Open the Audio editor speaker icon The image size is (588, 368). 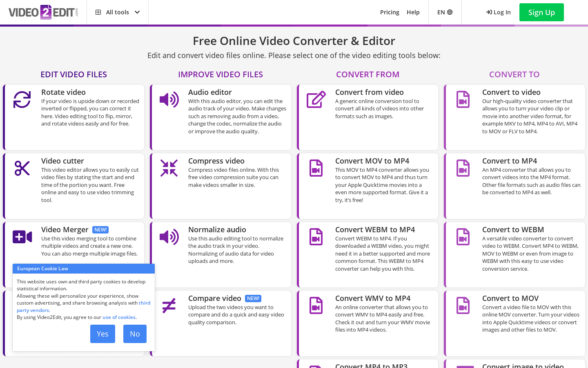click(169, 99)
